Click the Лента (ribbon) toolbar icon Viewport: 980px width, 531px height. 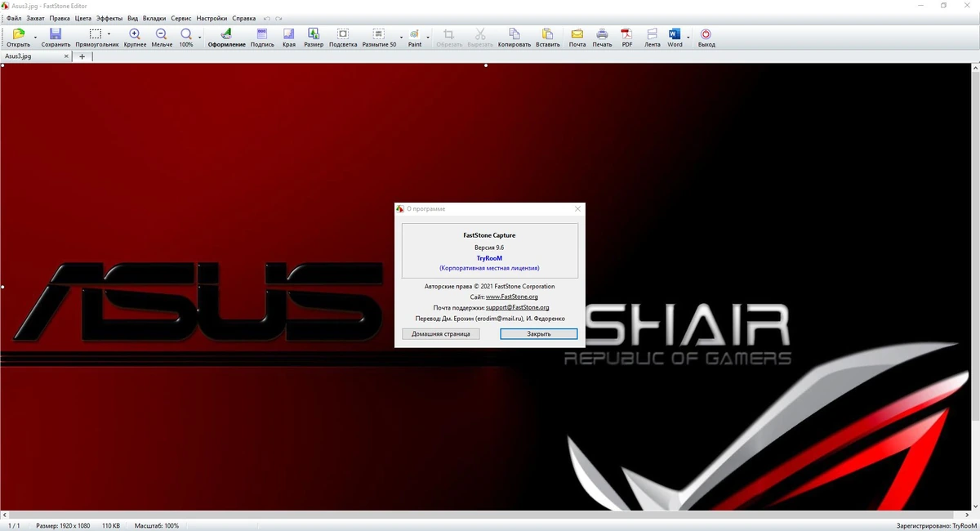pos(652,33)
